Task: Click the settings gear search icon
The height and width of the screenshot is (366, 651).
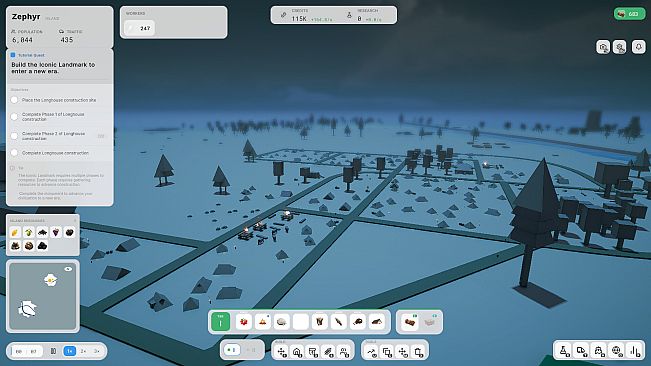Action: 620,47
